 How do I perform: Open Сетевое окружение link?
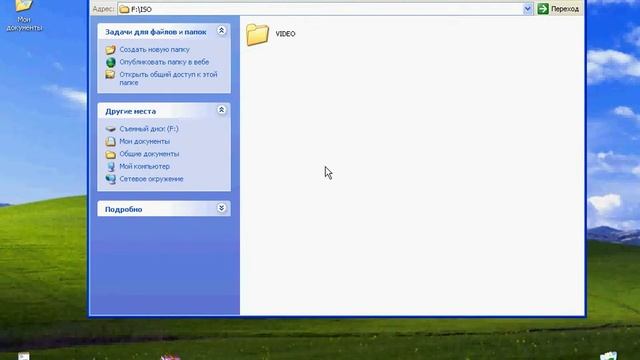[x=151, y=179]
